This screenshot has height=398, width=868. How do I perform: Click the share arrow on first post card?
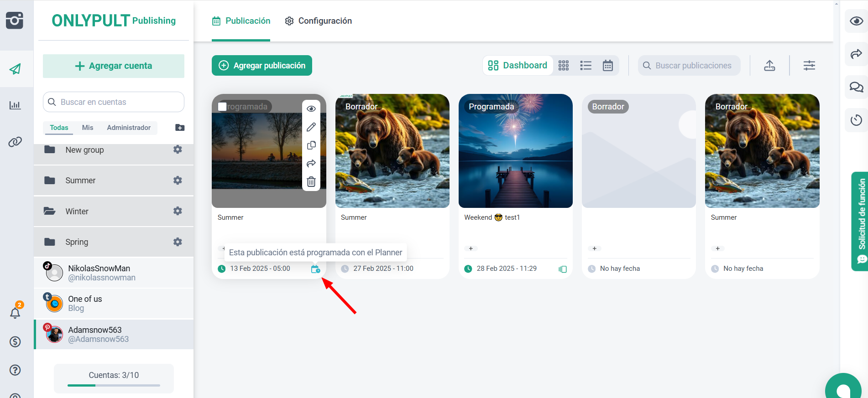pyautogui.click(x=311, y=163)
